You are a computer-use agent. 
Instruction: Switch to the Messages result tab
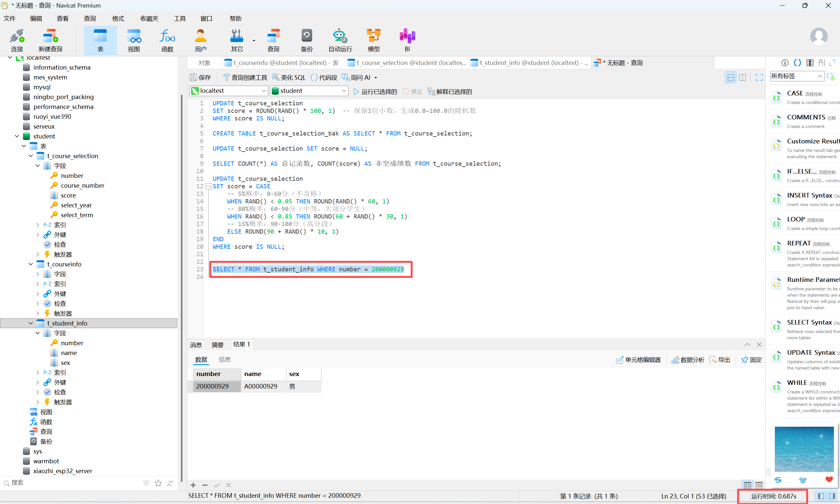tap(196, 345)
